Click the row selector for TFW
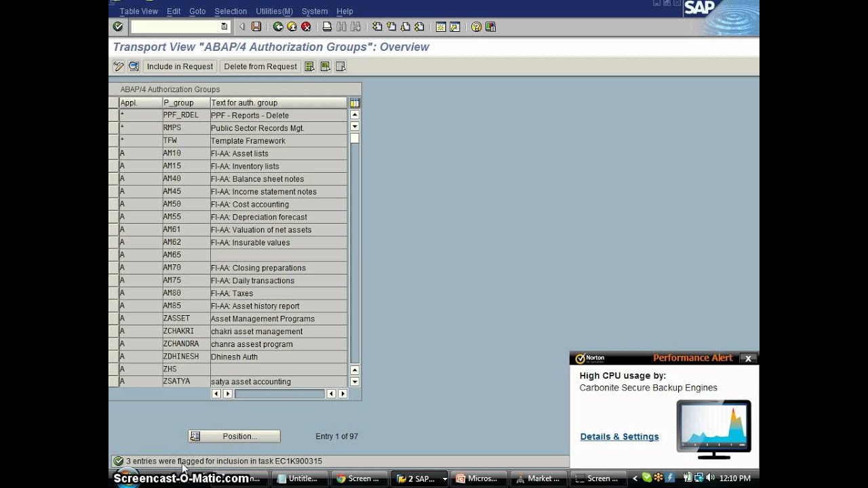The image size is (868, 488). point(113,140)
